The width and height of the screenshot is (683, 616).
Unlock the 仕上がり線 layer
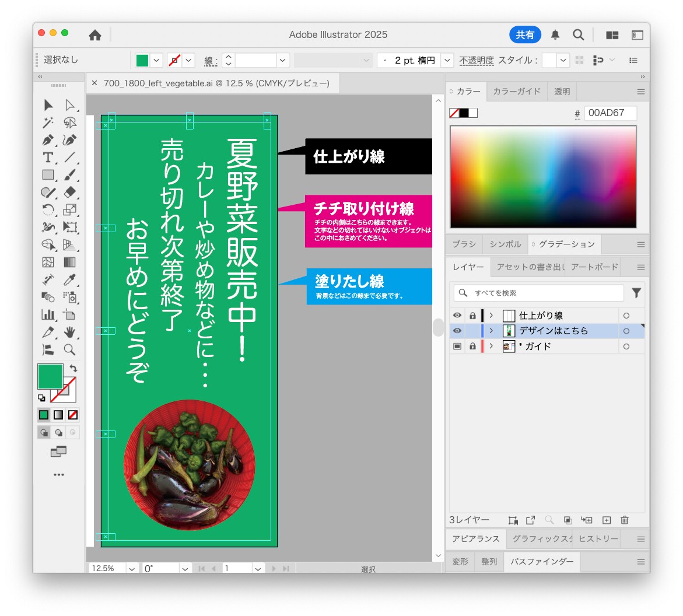pyautogui.click(x=472, y=315)
